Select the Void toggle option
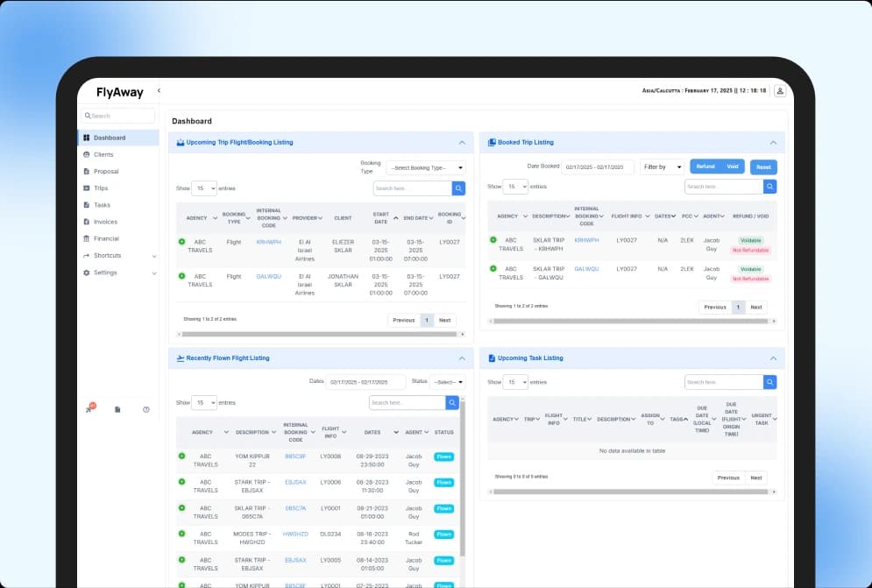 click(x=733, y=166)
